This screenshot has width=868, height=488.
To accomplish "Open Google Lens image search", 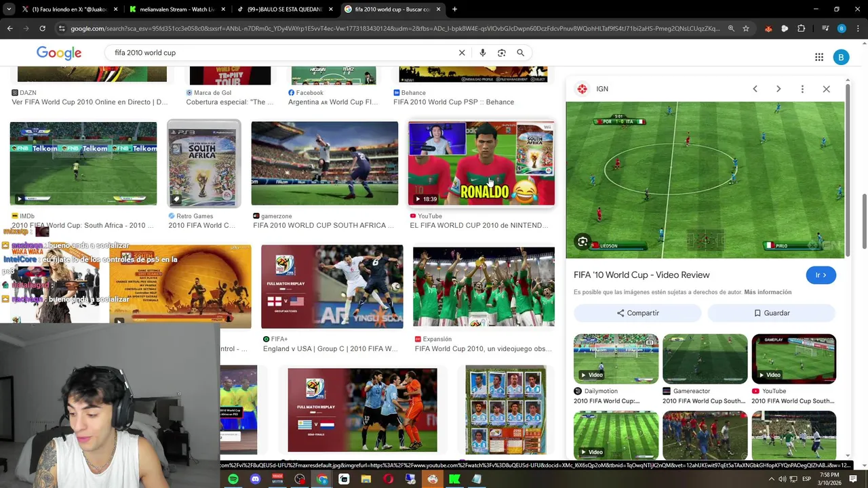I will point(502,53).
